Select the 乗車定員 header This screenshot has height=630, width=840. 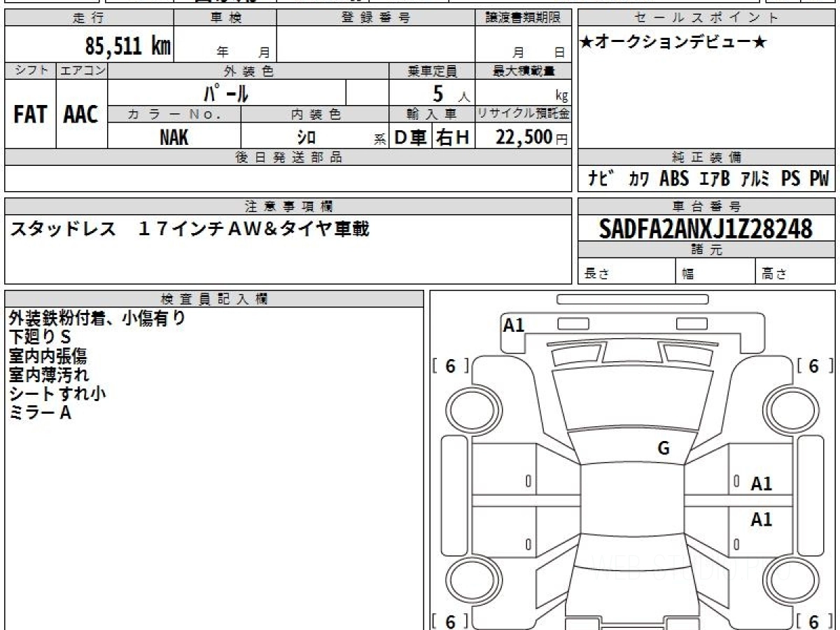[x=433, y=71]
